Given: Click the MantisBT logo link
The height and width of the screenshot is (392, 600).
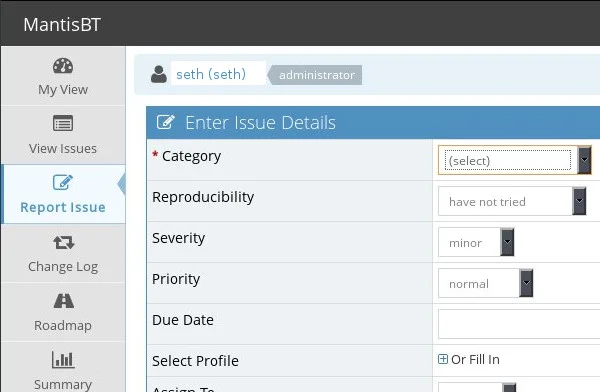Looking at the screenshot, I should tap(62, 24).
